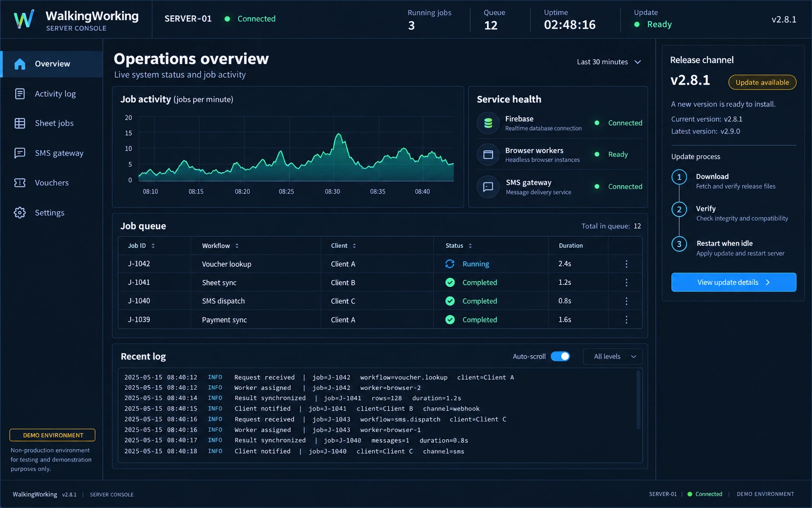This screenshot has width=812, height=508.
Task: Select the Sheet jobs grid icon
Action: click(x=20, y=123)
